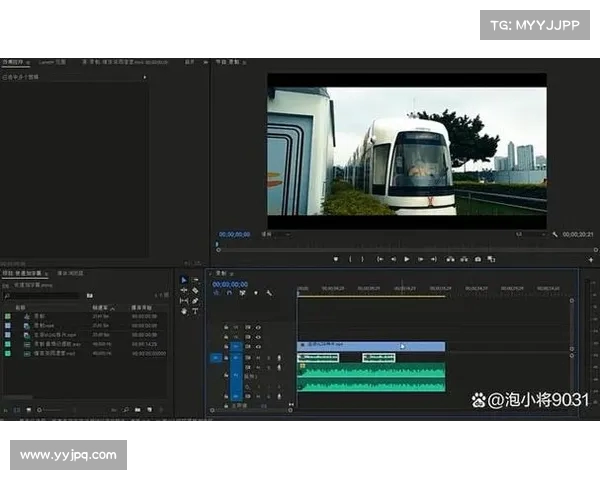Open Find in project panel

click(126, 410)
